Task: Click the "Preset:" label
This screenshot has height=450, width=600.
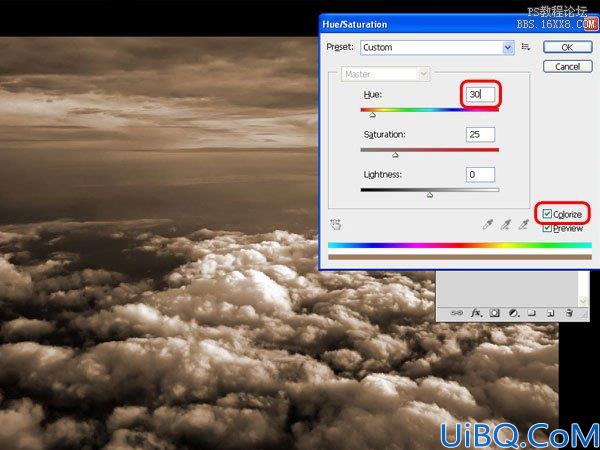Action: pyautogui.click(x=340, y=47)
